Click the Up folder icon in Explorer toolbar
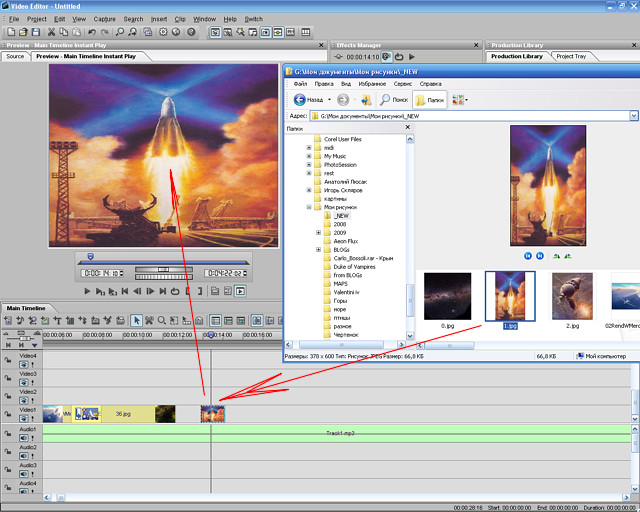Viewport: 640px width, 512px height. coord(366,100)
